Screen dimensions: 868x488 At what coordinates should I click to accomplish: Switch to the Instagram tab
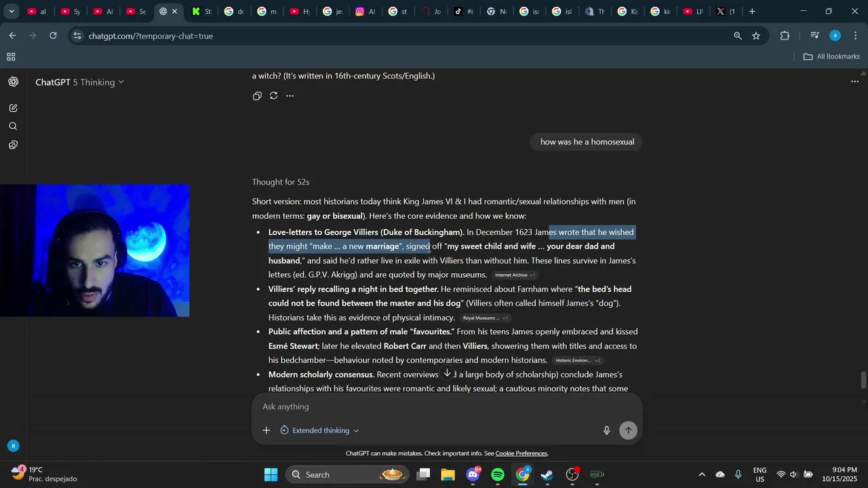(x=366, y=12)
